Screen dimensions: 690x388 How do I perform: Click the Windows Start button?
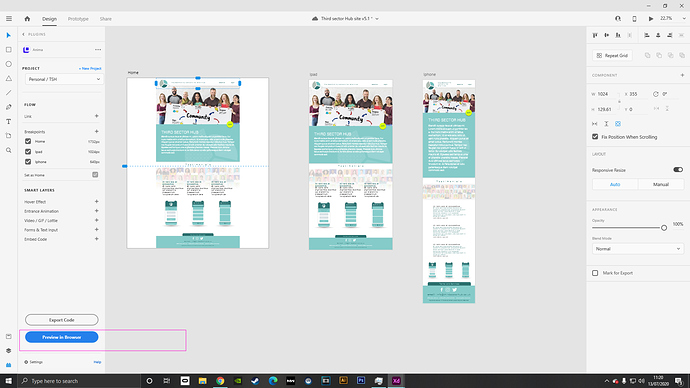(9, 381)
